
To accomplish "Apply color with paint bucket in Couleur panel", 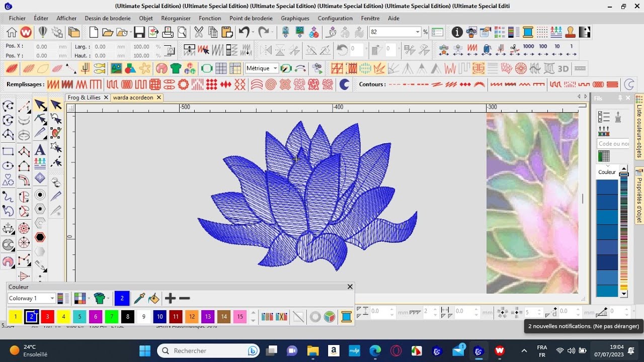I will [154, 299].
